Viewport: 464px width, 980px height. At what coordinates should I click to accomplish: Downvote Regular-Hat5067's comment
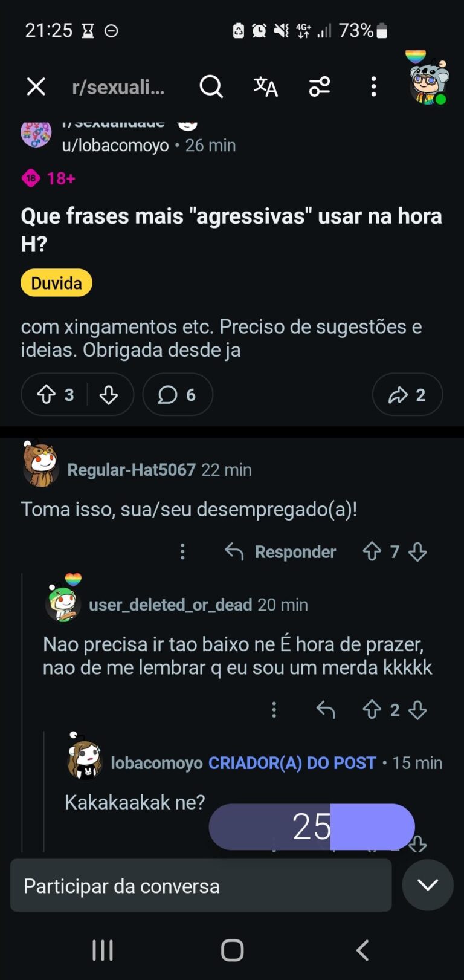click(x=417, y=551)
